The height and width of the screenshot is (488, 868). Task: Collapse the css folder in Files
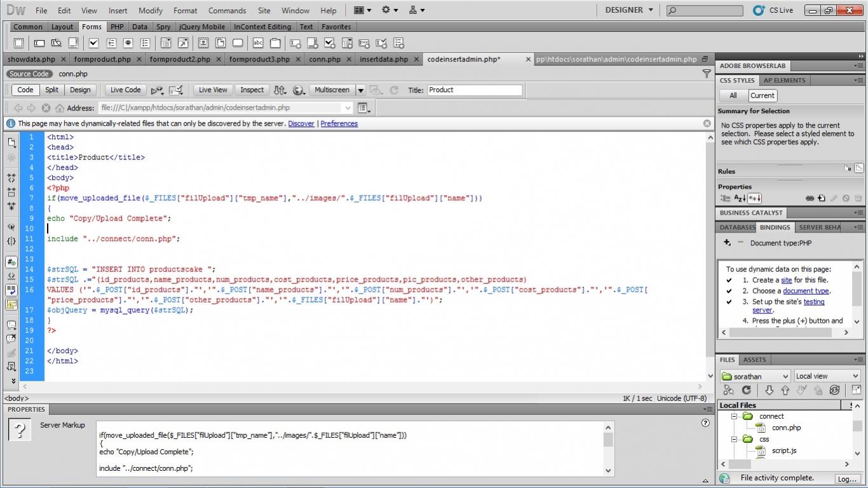point(733,439)
